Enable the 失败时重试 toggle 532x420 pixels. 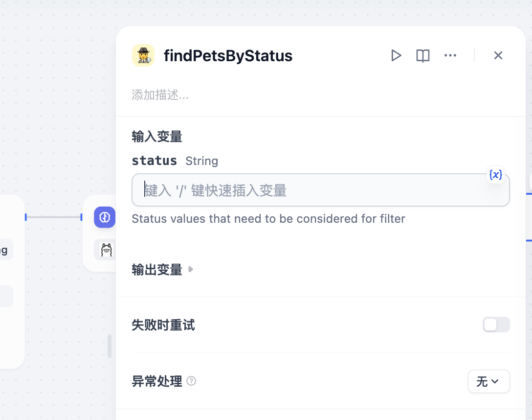click(x=496, y=325)
